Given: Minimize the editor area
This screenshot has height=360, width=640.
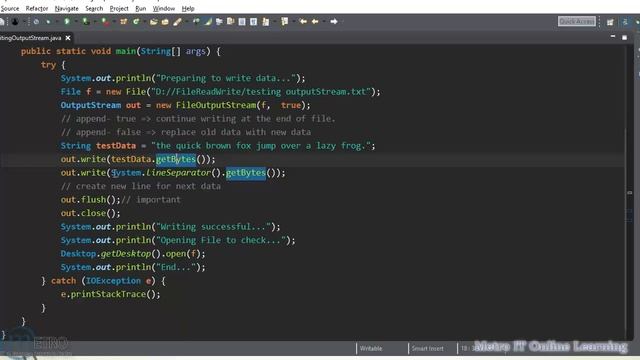Looking at the screenshot, I should click(613, 37).
